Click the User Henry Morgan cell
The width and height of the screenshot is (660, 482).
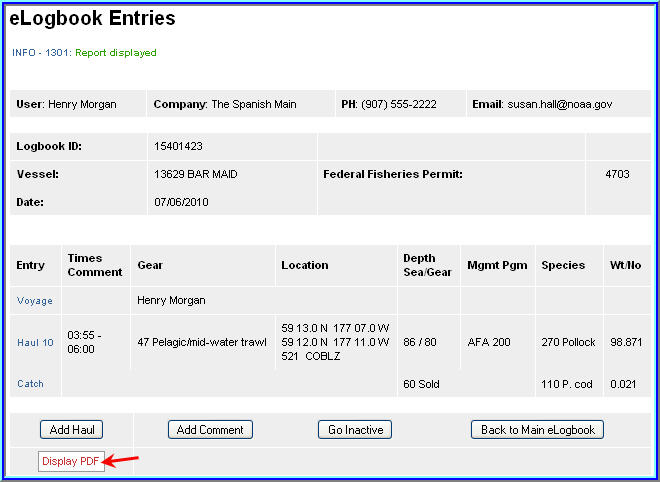[78, 104]
